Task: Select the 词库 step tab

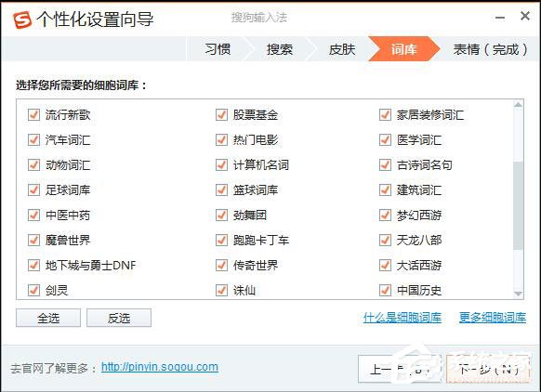Action: 403,49
